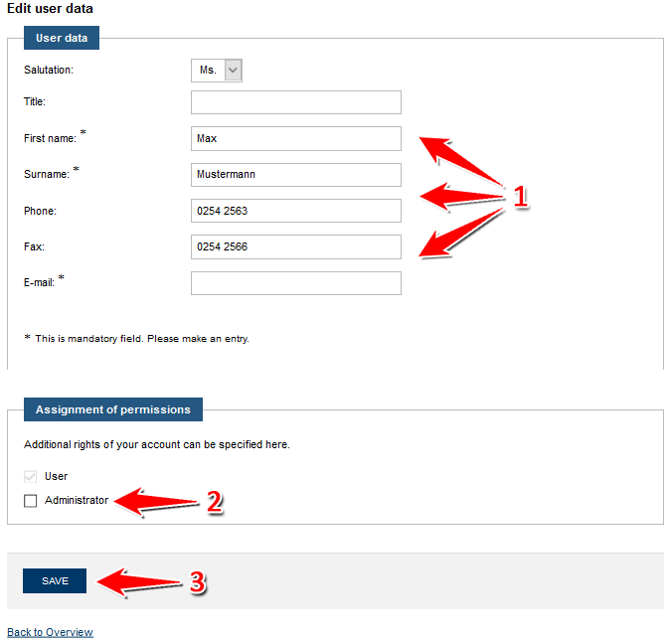Click the First name field containing Max

pos(295,138)
